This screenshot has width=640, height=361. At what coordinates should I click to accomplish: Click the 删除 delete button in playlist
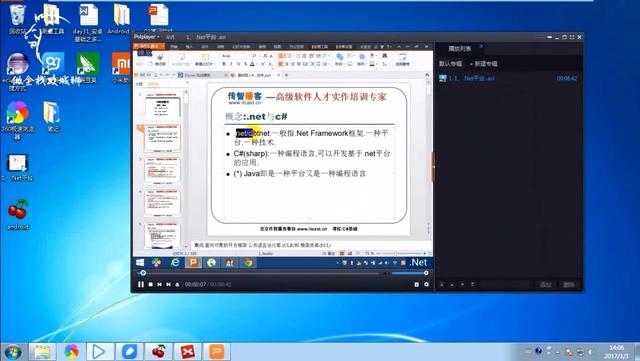click(x=569, y=284)
